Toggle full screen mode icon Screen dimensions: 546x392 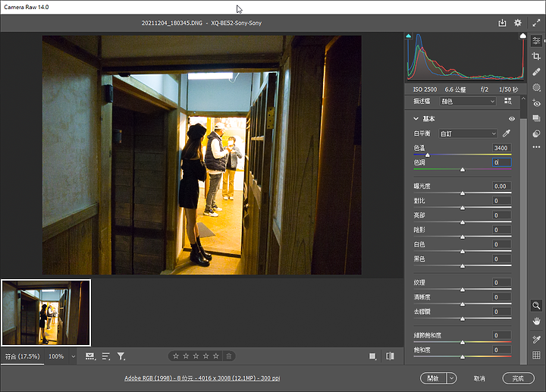[x=536, y=23]
